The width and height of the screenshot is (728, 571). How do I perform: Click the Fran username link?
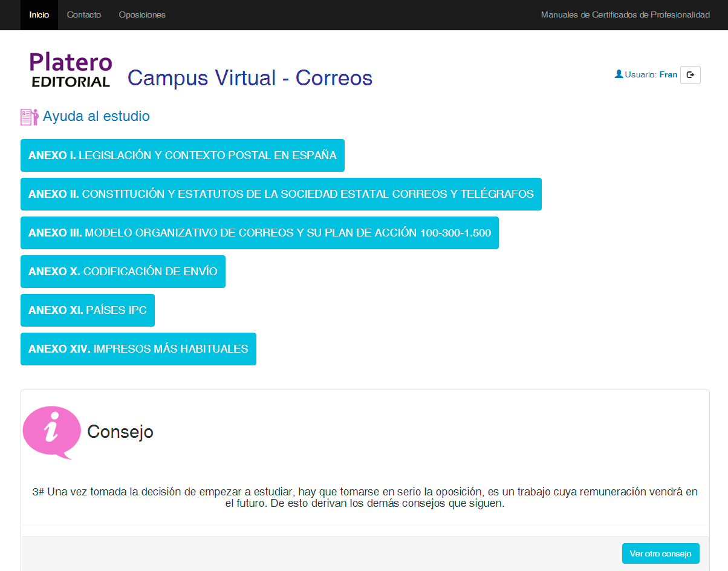point(668,75)
